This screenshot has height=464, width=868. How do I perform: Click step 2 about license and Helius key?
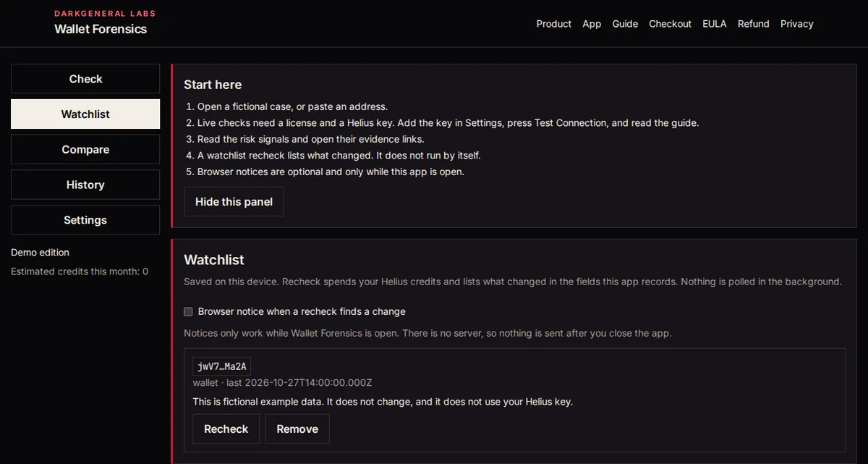(448, 123)
